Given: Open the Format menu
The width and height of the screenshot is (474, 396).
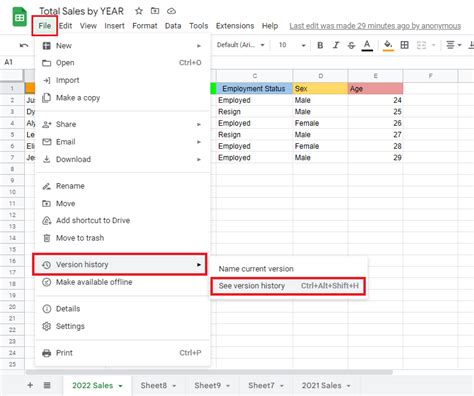Looking at the screenshot, I should 145,26.
